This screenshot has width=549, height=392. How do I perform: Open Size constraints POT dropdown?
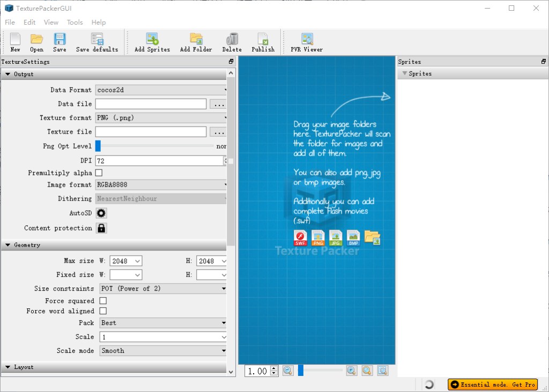pos(163,289)
